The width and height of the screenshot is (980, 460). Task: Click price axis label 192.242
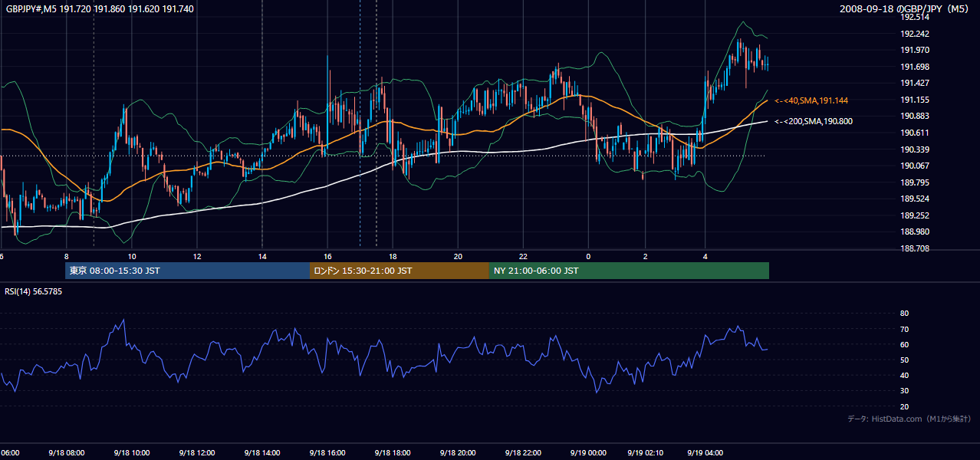tap(915, 34)
